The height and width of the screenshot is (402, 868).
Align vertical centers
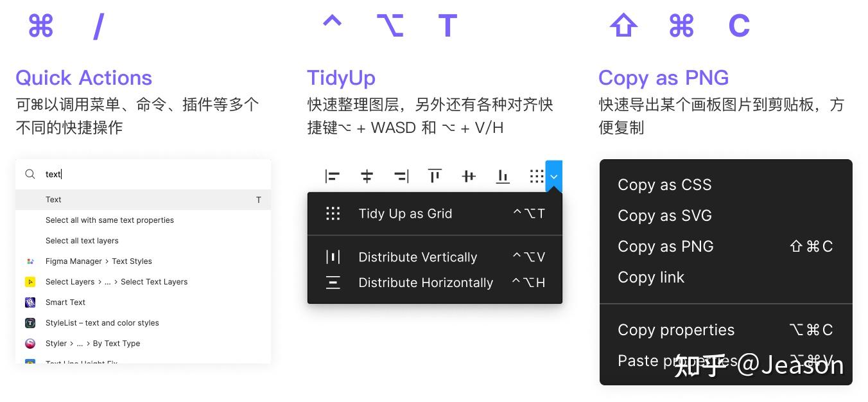(x=469, y=176)
